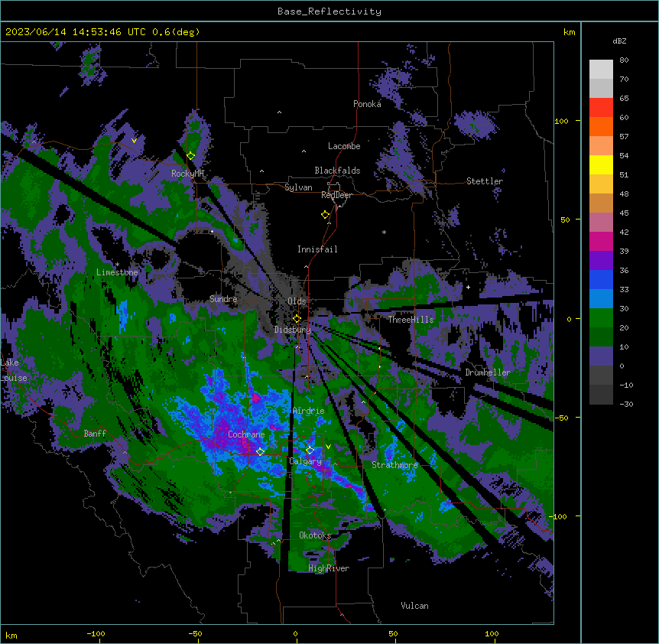This screenshot has height=644, width=659.
Task: Click the Cochrane city label
Action: tap(246, 434)
